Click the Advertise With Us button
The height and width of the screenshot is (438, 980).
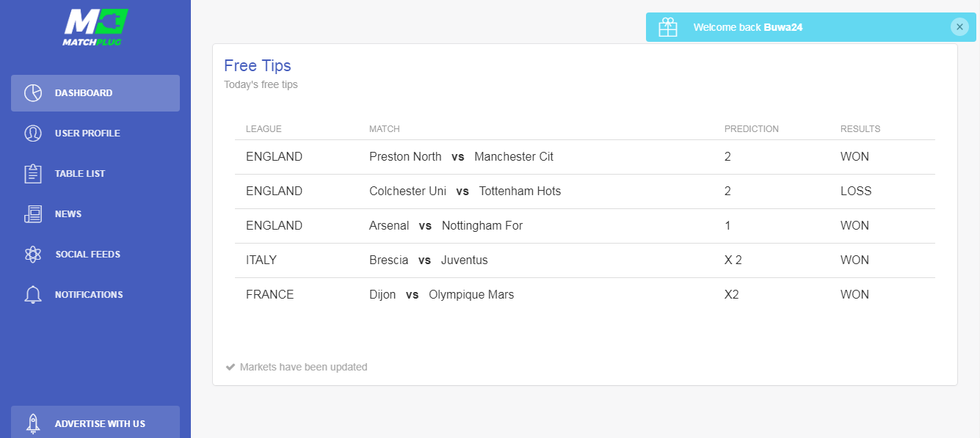click(95, 422)
